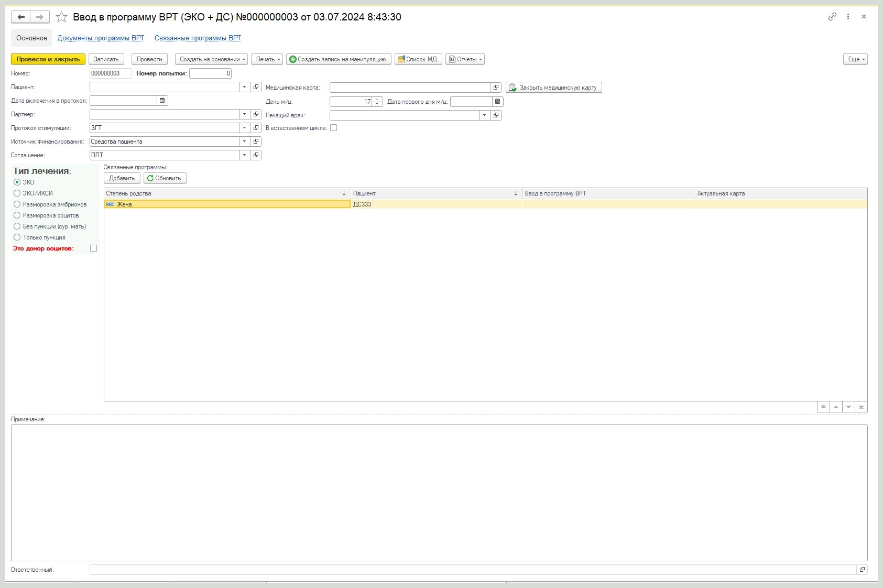
Task: Open the Список МД button
Action: (x=419, y=59)
